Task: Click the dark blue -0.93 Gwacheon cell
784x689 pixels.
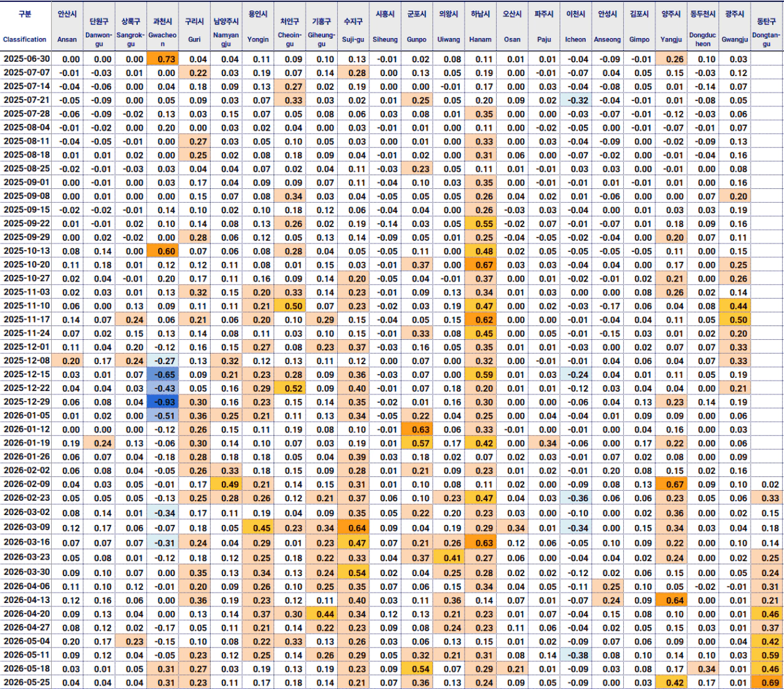Action: [163, 402]
